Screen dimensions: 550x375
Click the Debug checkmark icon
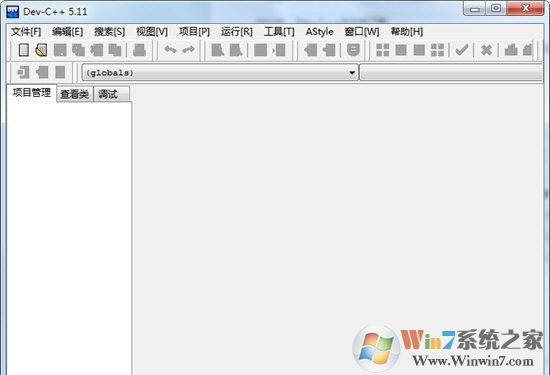pyautogui.click(x=462, y=50)
